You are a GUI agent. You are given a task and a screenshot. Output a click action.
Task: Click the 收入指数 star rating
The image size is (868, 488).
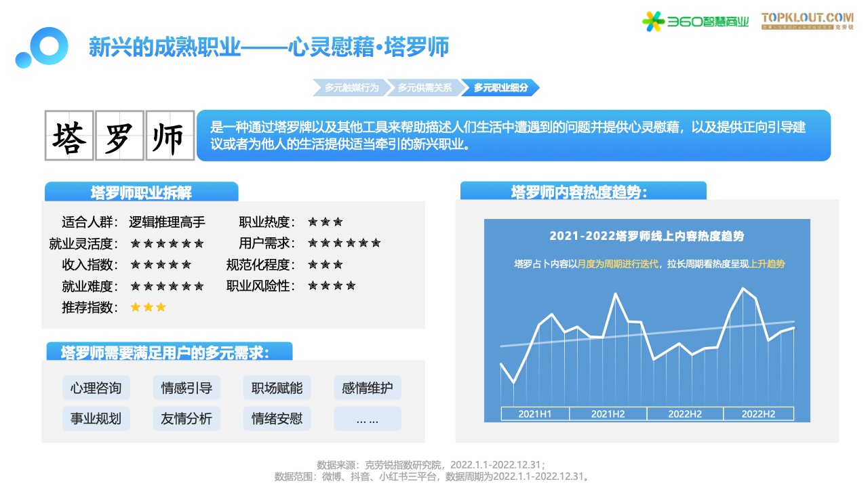point(161,264)
